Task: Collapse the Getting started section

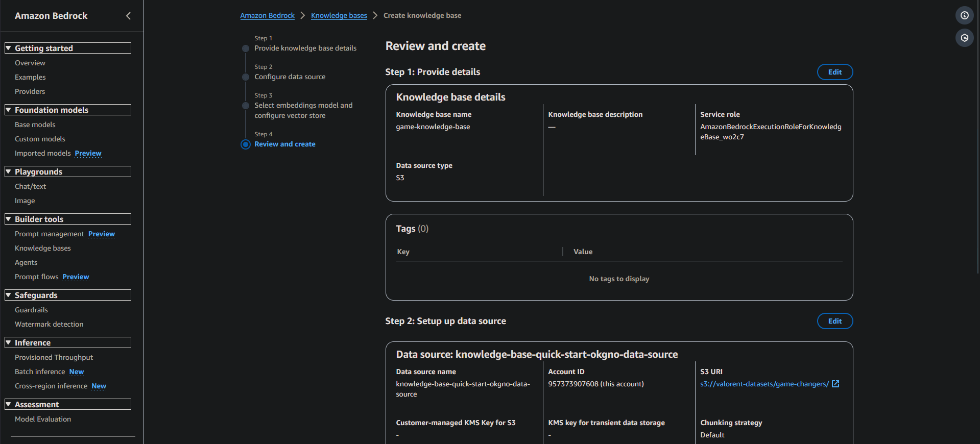Action: pos(68,48)
